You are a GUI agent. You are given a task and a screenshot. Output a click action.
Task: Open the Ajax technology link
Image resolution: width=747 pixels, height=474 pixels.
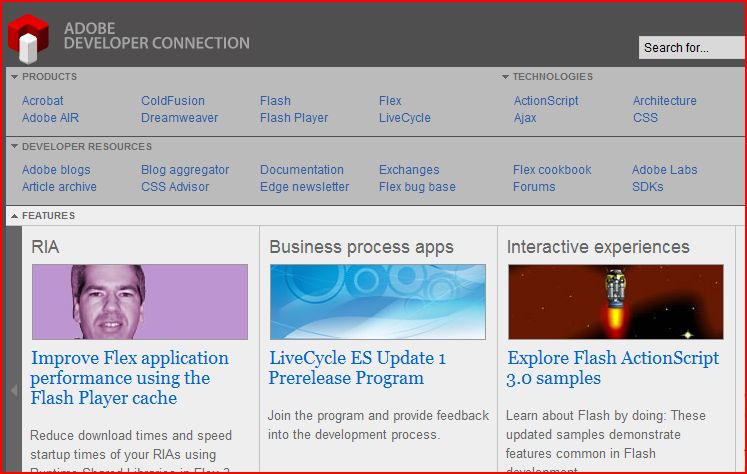tap(525, 118)
